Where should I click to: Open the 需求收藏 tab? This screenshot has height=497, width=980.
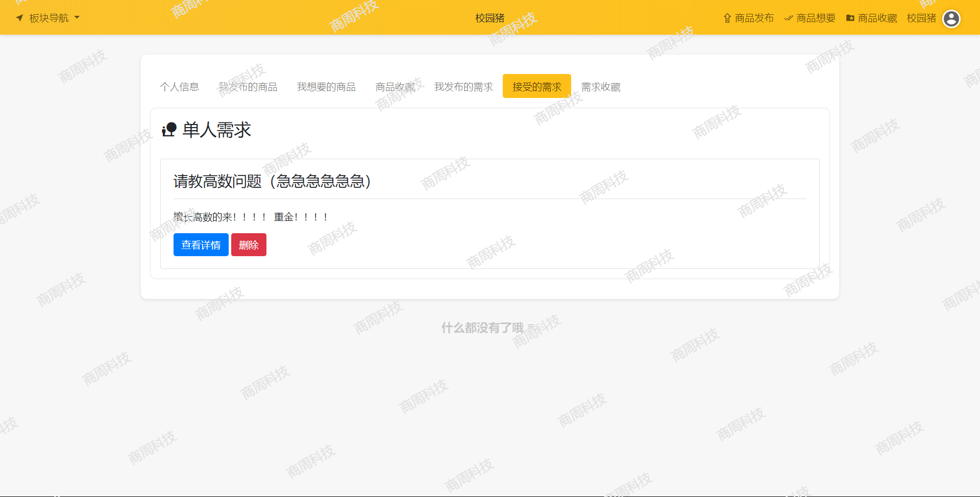click(601, 87)
